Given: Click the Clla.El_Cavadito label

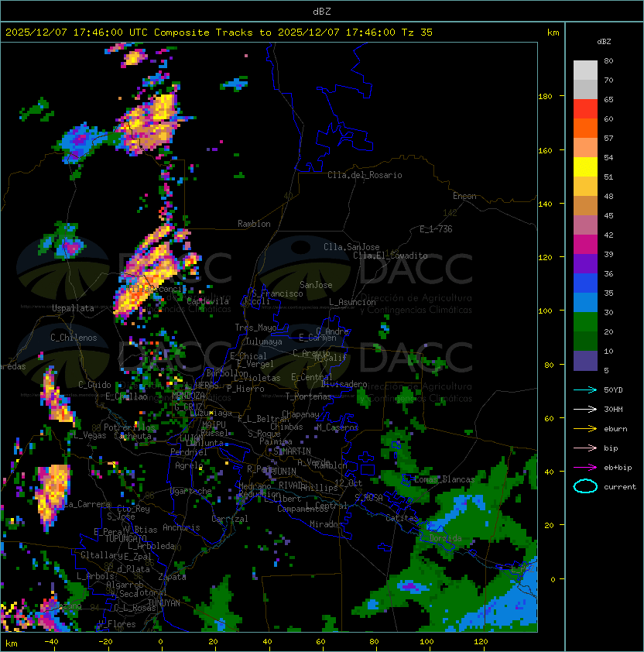Looking at the screenshot, I should click(390, 256).
